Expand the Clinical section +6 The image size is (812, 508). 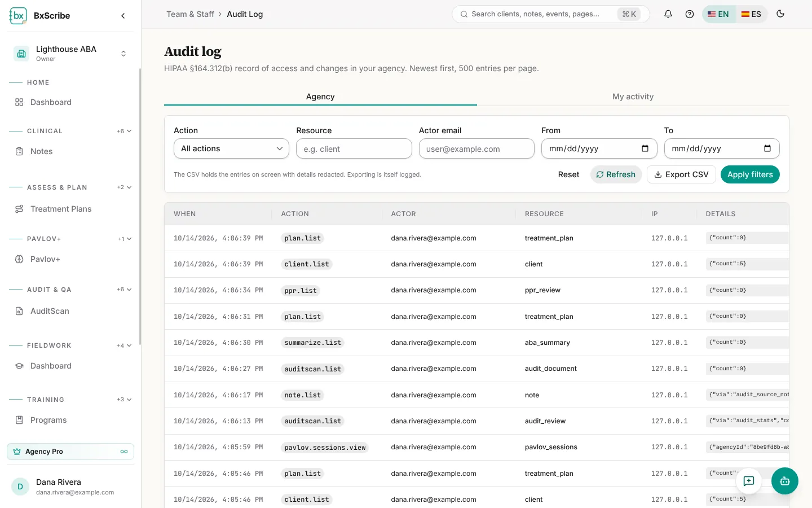click(x=125, y=131)
